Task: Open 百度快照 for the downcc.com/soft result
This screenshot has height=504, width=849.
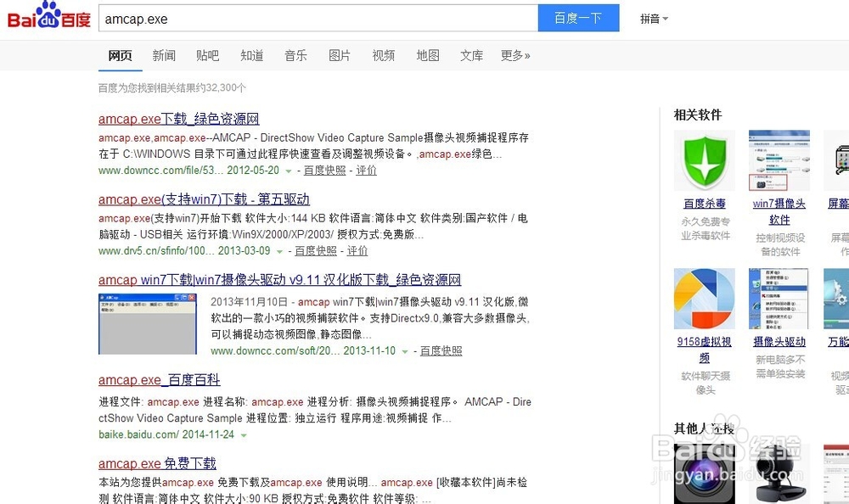Action: 441,350
